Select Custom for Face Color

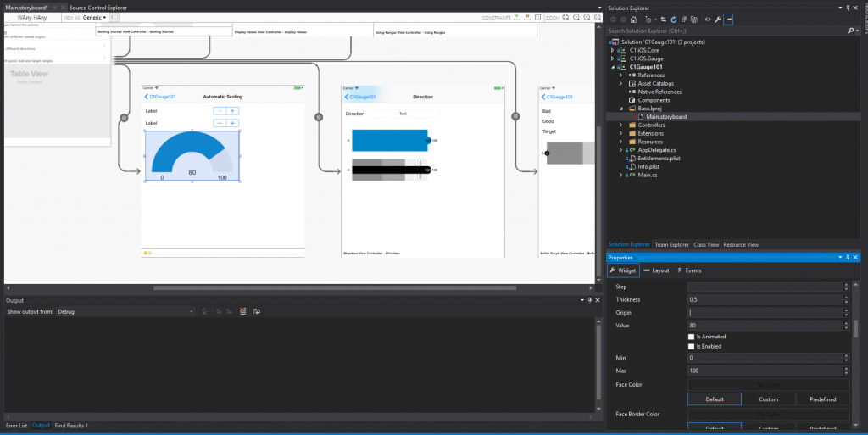pyautogui.click(x=768, y=399)
